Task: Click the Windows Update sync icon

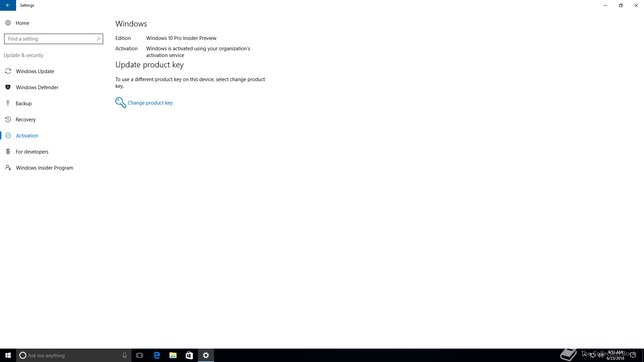Action: click(x=8, y=71)
